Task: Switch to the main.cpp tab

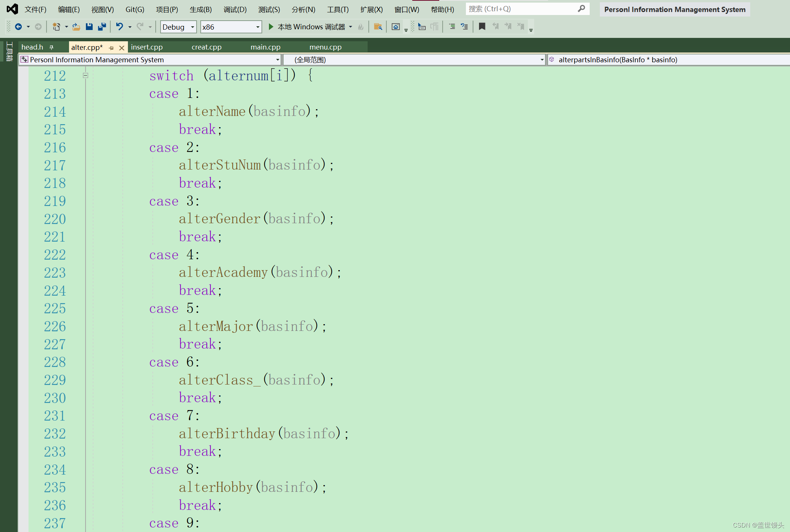Action: (264, 47)
